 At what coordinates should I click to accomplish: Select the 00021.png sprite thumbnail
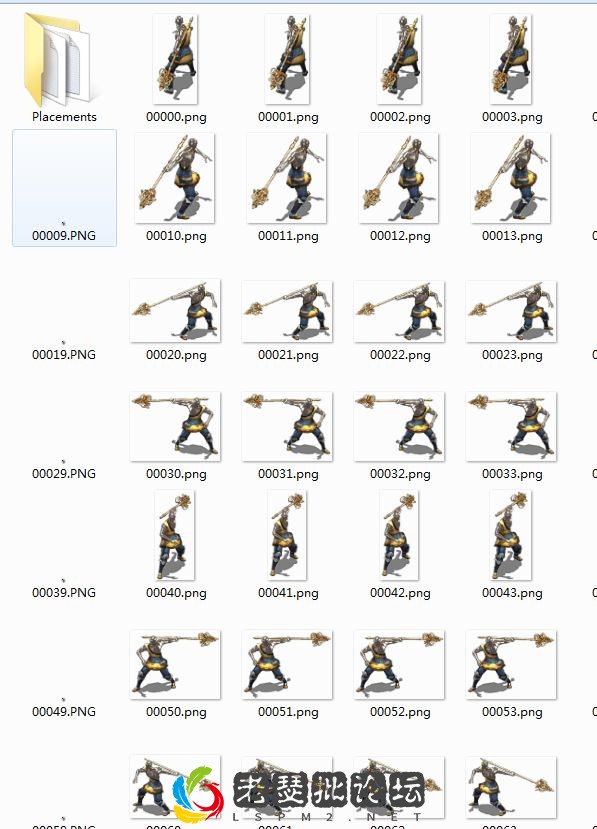(287, 311)
